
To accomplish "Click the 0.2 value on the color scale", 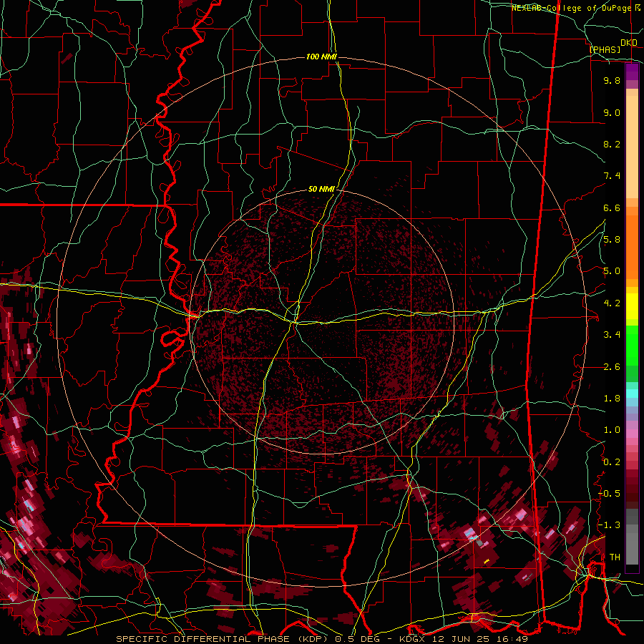I will (x=612, y=462).
